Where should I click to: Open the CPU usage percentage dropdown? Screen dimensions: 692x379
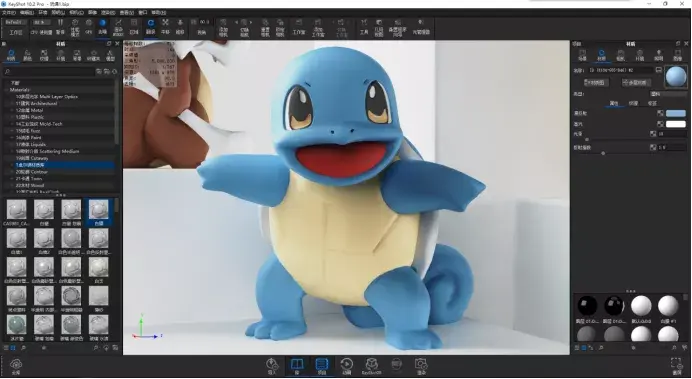(x=41, y=22)
